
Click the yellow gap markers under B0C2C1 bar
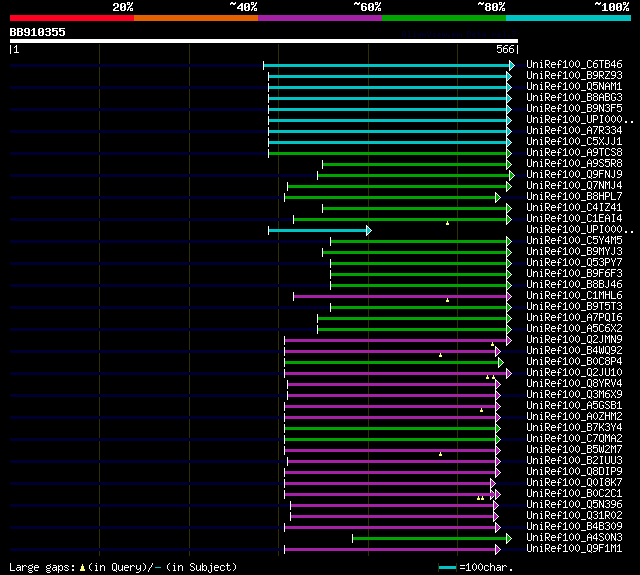pyautogui.click(x=480, y=498)
